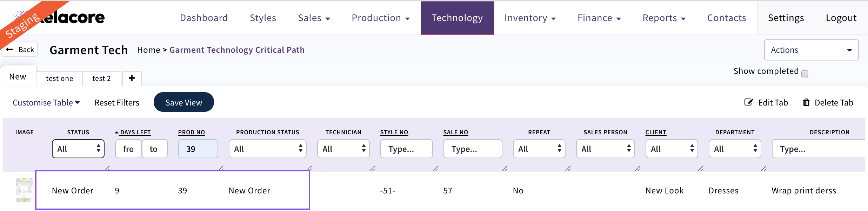868x211 pixels.
Task: Sort by the Days Left column header
Action: [x=135, y=132]
